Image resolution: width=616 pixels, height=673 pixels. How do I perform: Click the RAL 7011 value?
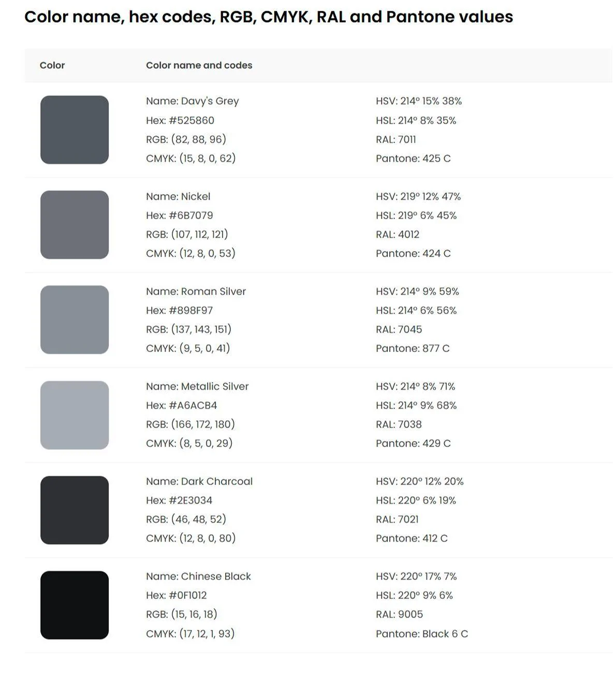[396, 139]
